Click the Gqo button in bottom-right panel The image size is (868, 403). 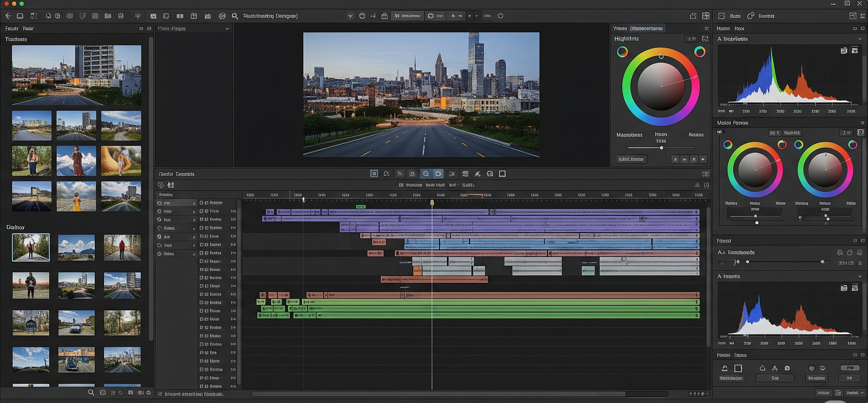click(775, 378)
